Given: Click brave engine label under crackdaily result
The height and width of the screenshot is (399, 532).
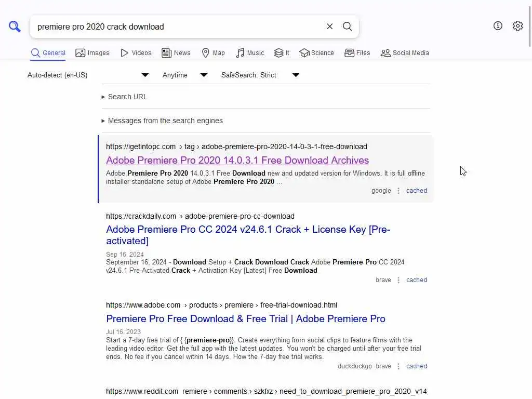Looking at the screenshot, I should 383,280.
